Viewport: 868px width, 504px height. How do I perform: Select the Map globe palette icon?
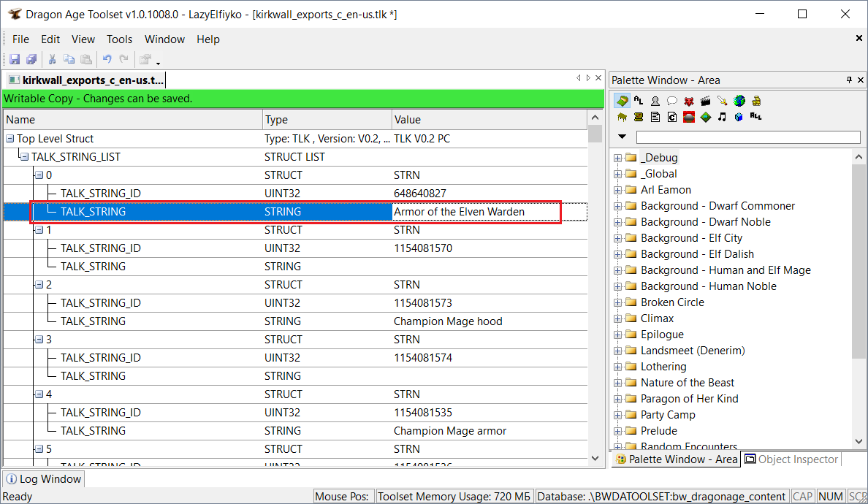pos(739,101)
